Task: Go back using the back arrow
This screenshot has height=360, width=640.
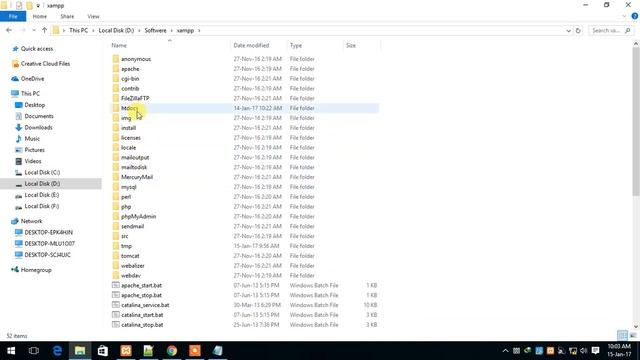Action: [9, 30]
